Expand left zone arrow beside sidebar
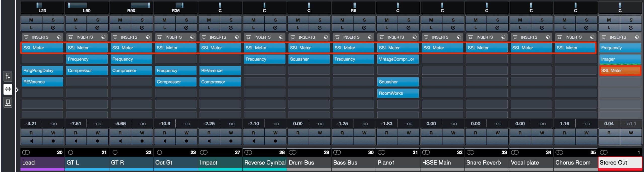Screen dimensions: 644x172 pyautogui.click(x=17, y=90)
